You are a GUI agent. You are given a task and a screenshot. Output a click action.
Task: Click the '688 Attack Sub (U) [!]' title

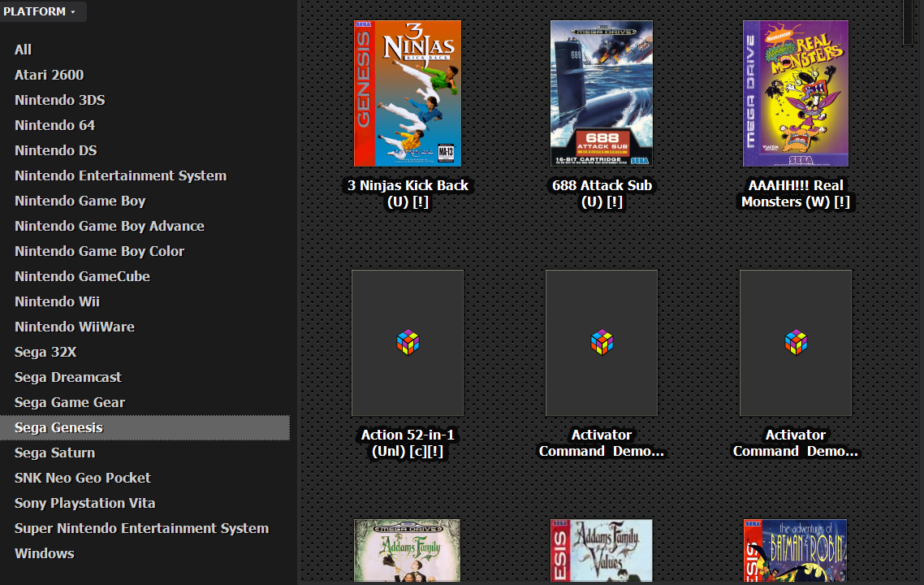pos(602,193)
